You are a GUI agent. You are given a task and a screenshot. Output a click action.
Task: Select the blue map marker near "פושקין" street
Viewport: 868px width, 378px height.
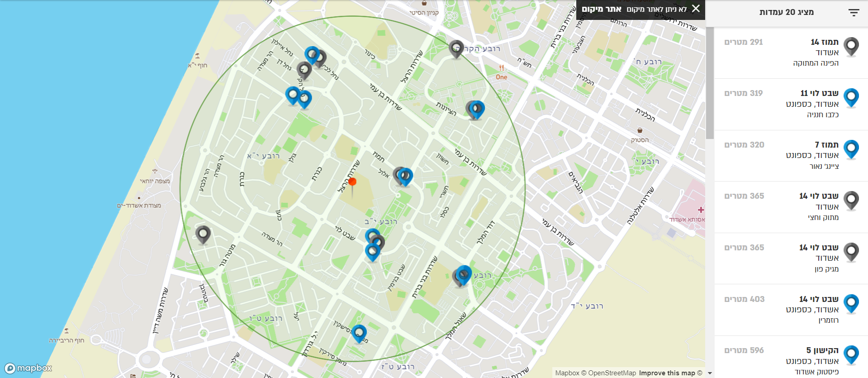tap(359, 334)
